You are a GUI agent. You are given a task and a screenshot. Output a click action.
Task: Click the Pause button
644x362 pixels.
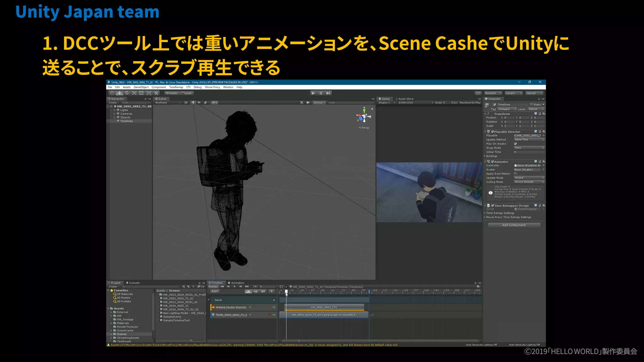[x=321, y=93]
